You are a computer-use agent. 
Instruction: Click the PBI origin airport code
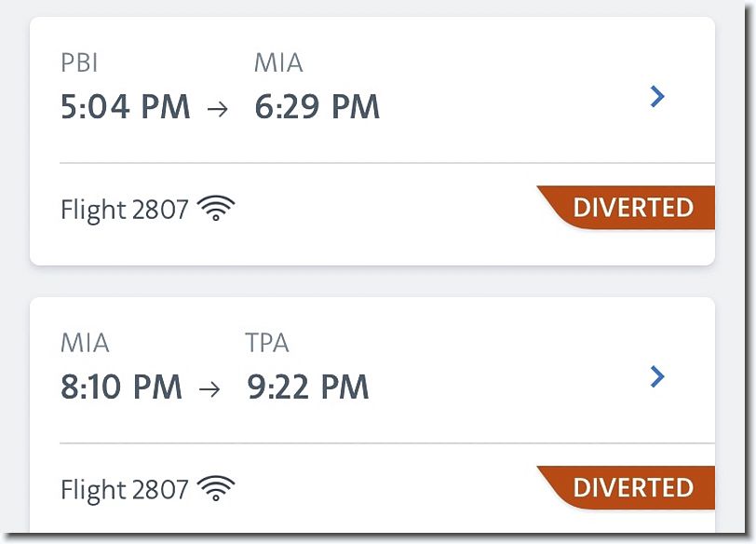click(x=79, y=62)
